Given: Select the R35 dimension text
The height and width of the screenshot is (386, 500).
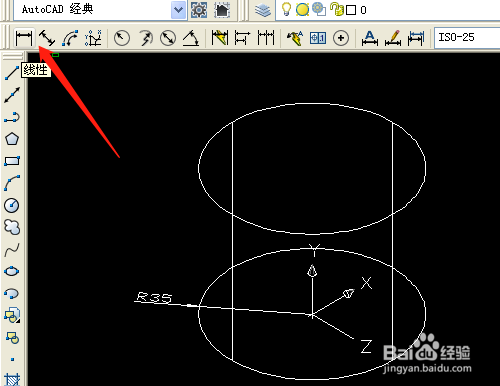Looking at the screenshot, I should click(154, 297).
